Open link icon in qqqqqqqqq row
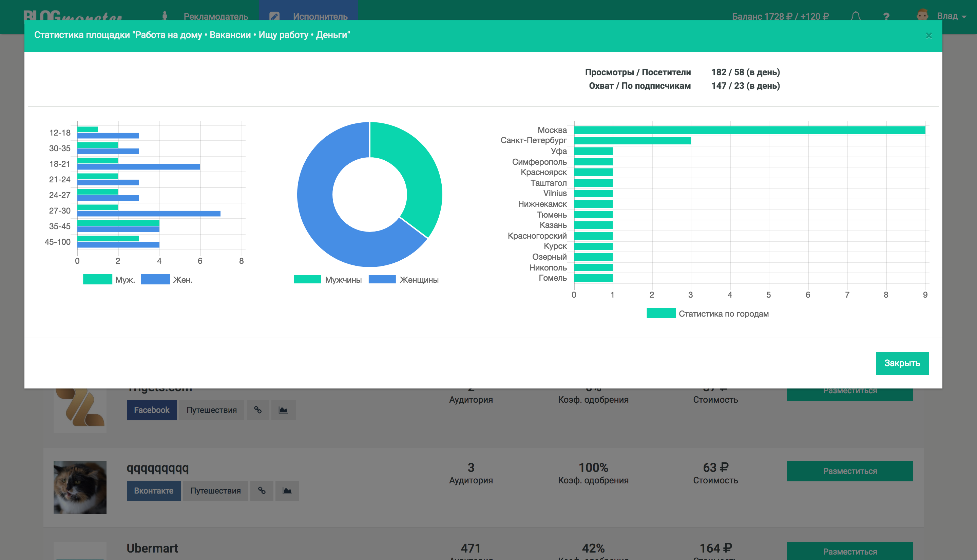The width and height of the screenshot is (977, 560). coord(262,491)
